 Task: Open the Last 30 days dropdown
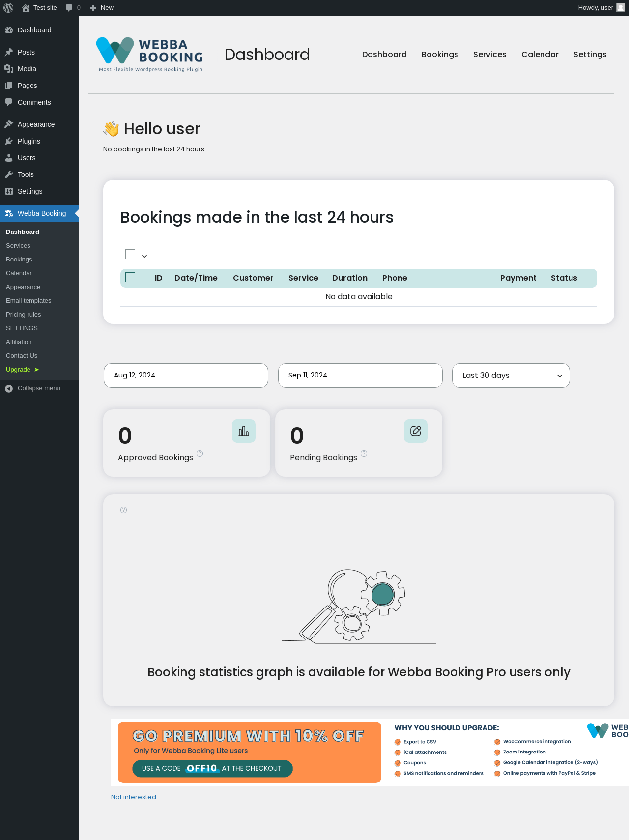[511, 376]
